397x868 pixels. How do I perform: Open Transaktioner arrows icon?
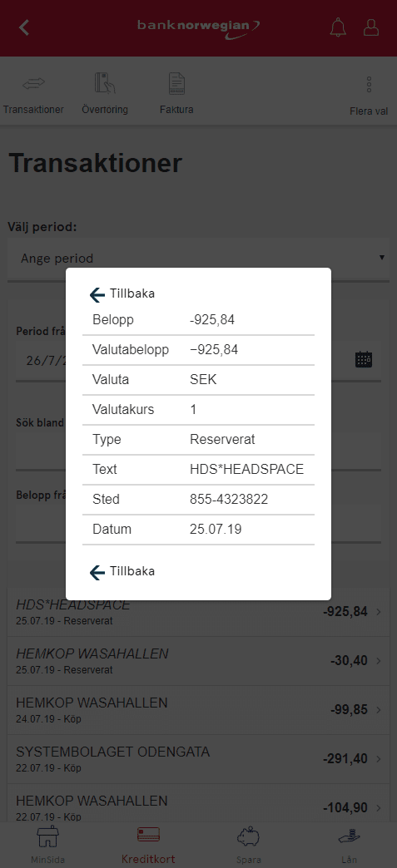[33, 83]
